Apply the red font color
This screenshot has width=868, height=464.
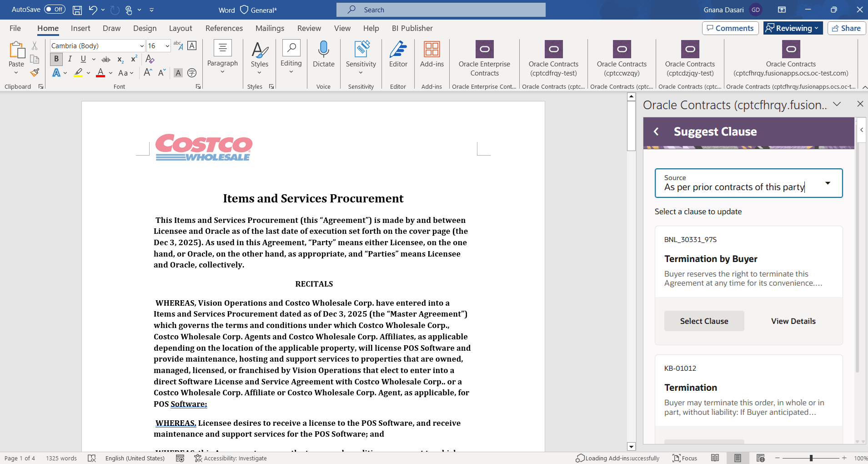coord(100,73)
